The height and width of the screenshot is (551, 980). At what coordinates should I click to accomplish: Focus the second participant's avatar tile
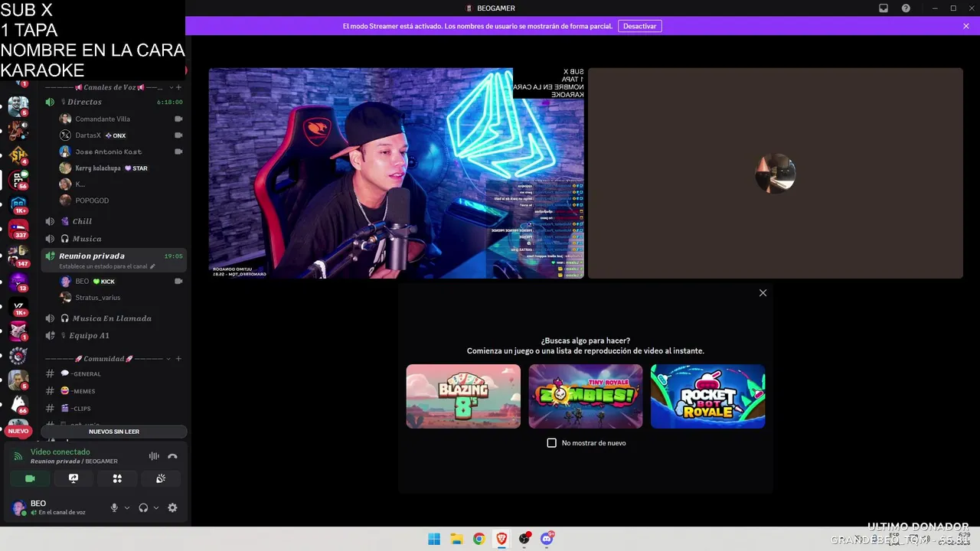point(775,173)
